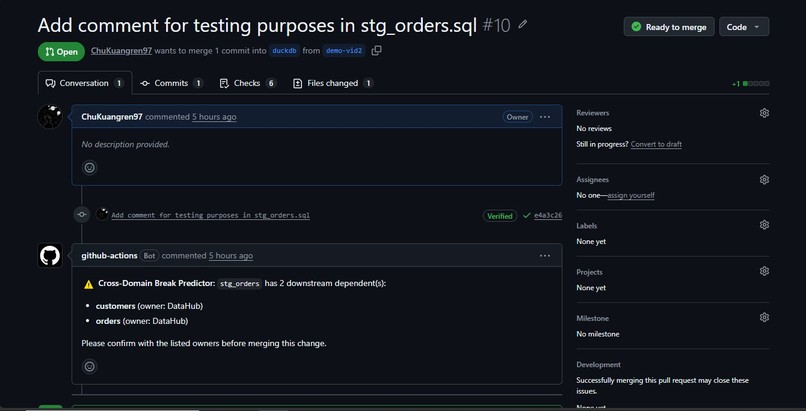Open commit message link in timeline
806x411 pixels.
click(210, 215)
